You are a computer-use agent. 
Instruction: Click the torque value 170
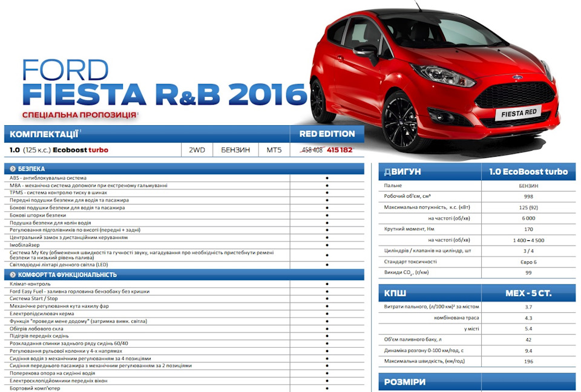528,229
